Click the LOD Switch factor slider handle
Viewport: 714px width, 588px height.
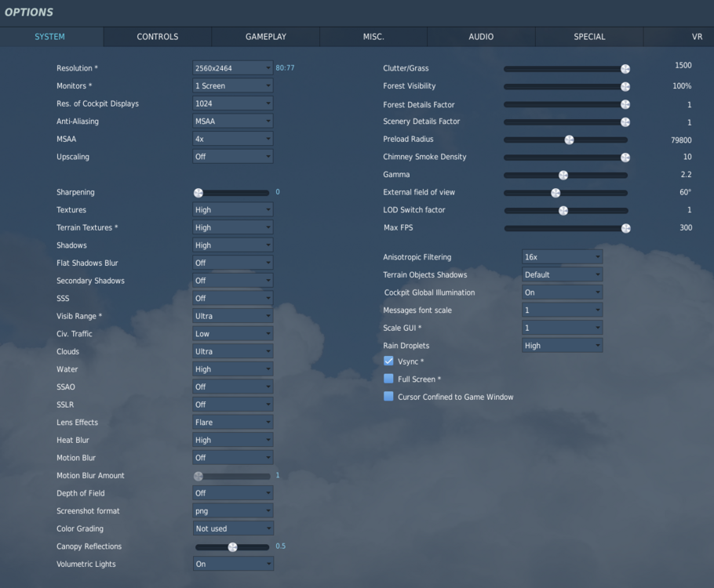tap(563, 210)
